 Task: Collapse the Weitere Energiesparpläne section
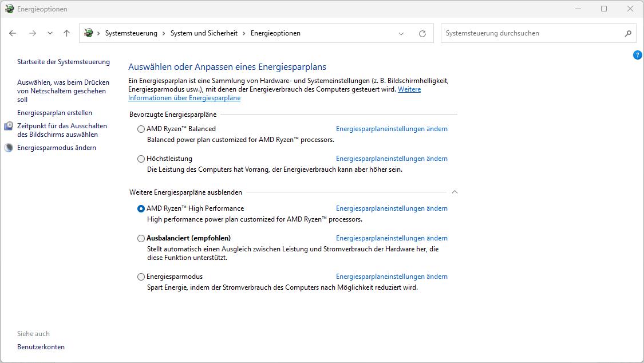tap(455, 192)
